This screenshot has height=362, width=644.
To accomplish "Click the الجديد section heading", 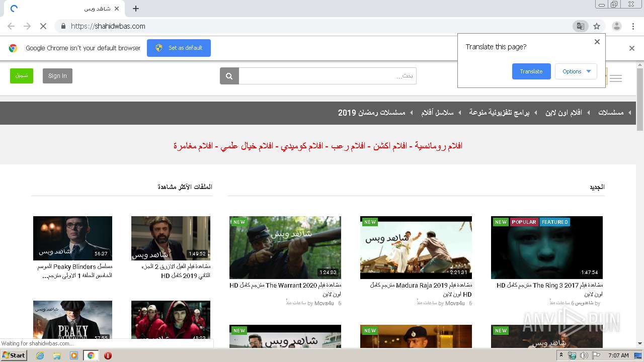I will point(597,187).
